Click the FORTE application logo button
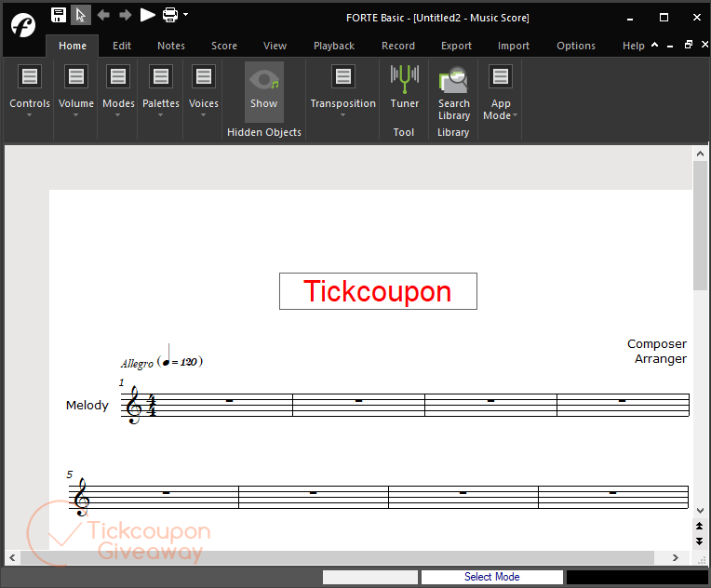The image size is (711, 588). click(x=23, y=25)
